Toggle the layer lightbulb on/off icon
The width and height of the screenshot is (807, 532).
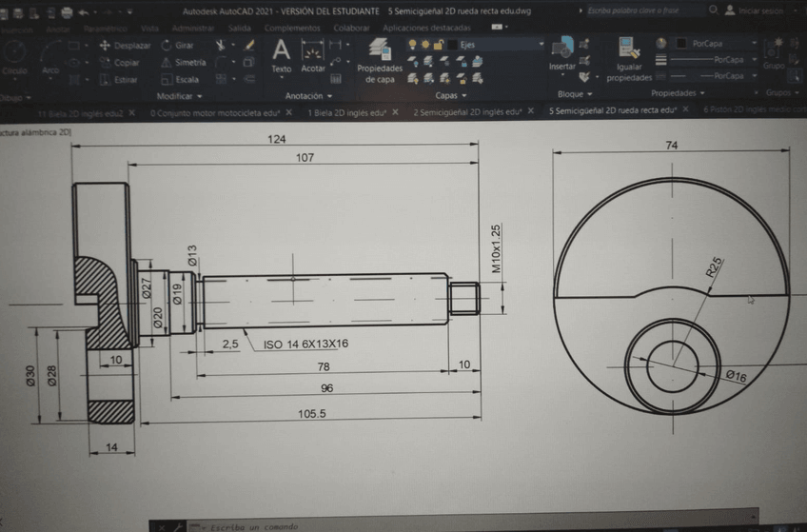[x=412, y=44]
